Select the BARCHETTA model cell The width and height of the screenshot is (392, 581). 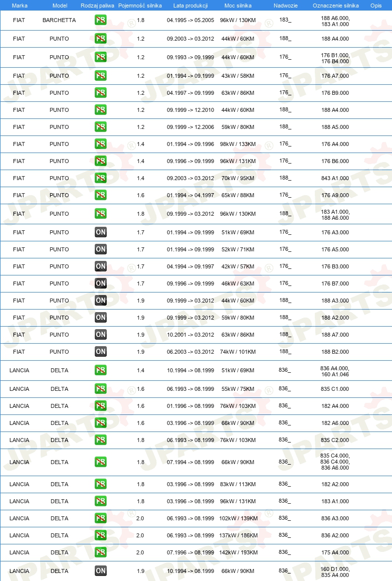[59, 20]
